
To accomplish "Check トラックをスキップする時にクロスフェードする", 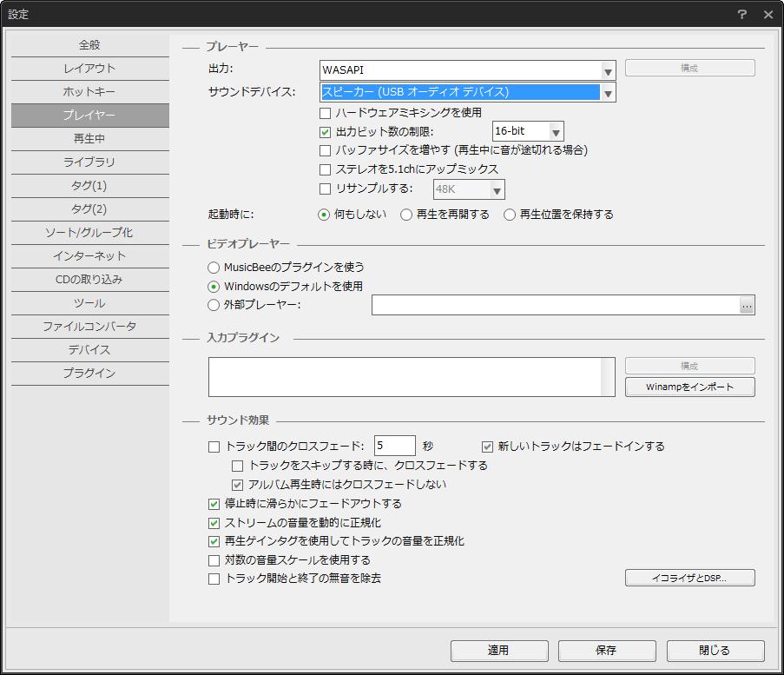I will [x=238, y=466].
